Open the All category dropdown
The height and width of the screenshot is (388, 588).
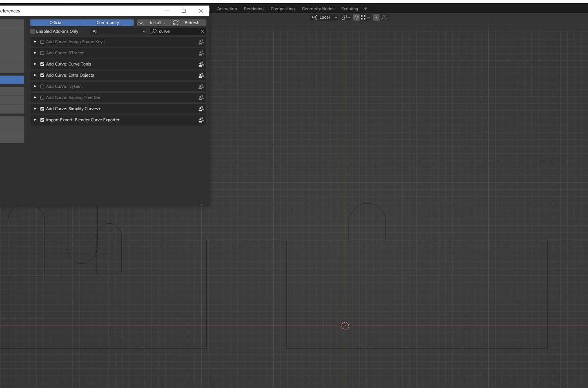point(118,31)
